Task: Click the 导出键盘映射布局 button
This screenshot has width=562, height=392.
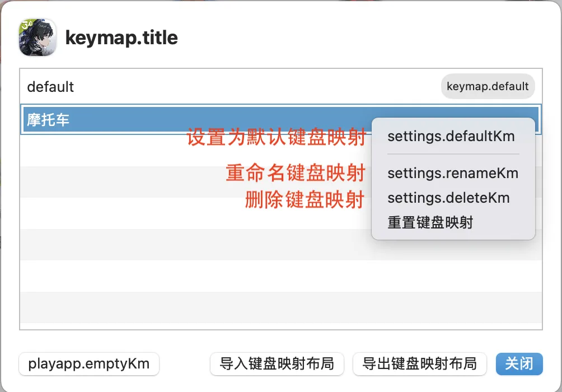Action: coord(420,364)
